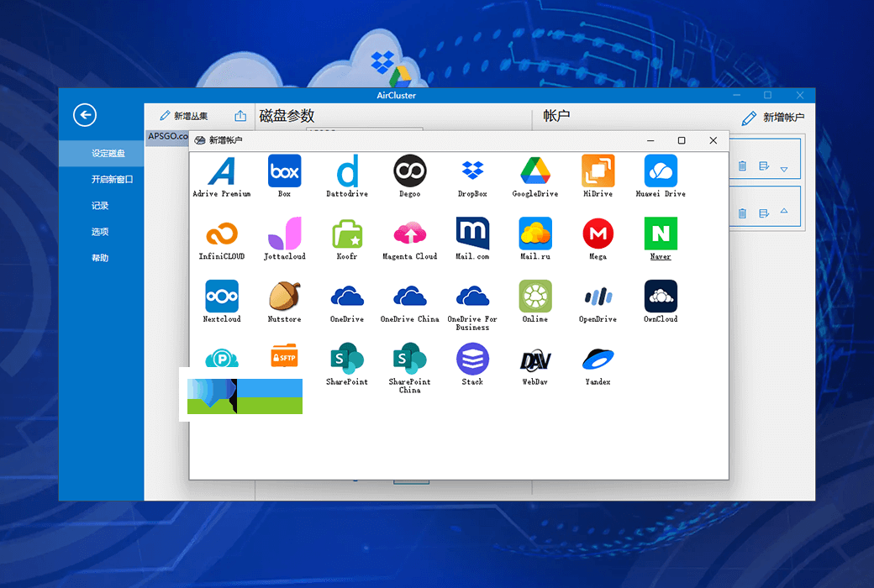Pick the Nextcloud provider
Image resolution: width=874 pixels, height=588 pixels.
[x=222, y=302]
